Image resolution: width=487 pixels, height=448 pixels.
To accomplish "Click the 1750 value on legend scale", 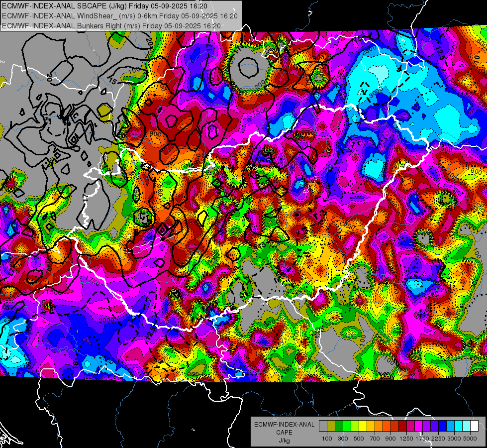I will (x=422, y=439).
